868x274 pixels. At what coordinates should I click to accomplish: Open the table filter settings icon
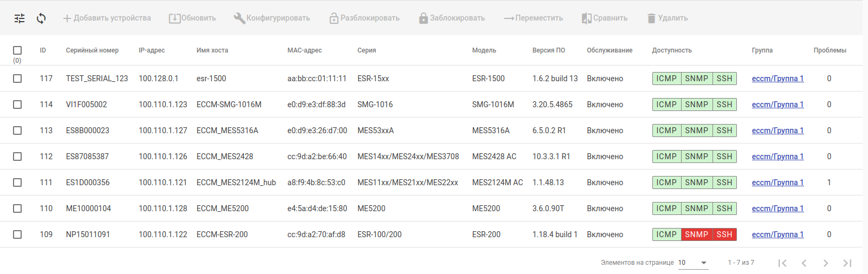pyautogui.click(x=20, y=18)
